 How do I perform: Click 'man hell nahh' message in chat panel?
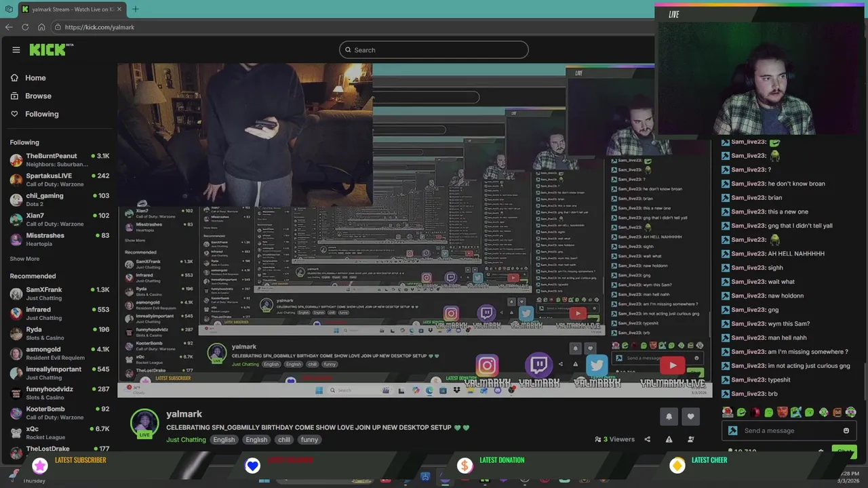[x=787, y=338]
